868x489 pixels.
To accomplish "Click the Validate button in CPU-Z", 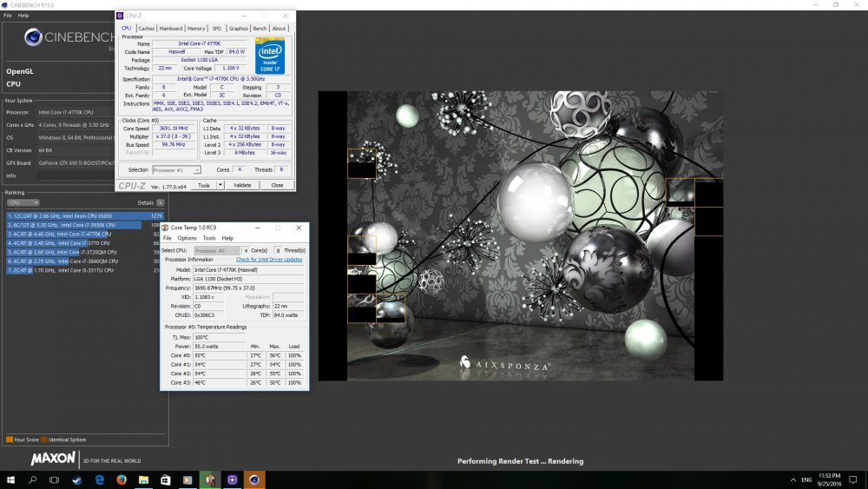I will tap(243, 185).
